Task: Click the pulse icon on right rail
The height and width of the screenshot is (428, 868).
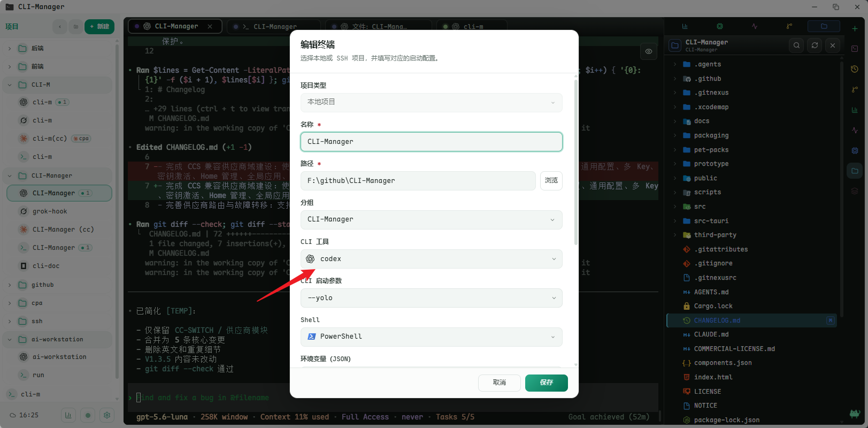Action: click(x=855, y=130)
